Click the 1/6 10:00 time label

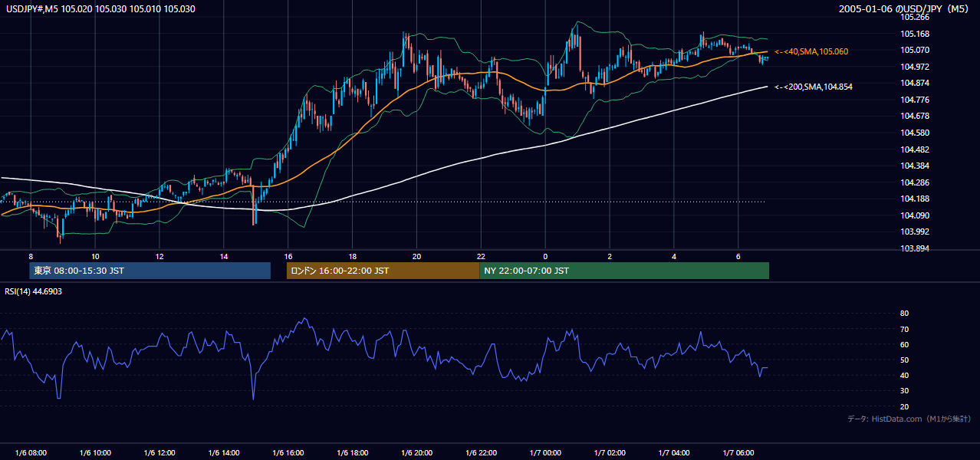pos(95,452)
